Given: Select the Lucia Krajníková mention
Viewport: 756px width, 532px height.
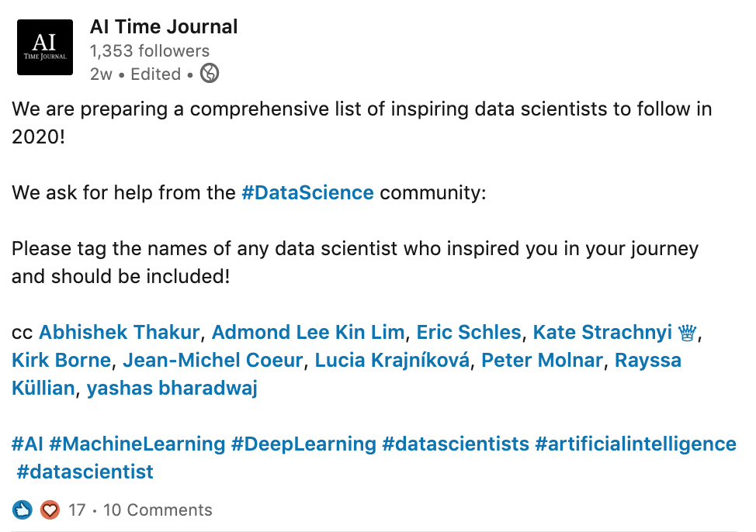Looking at the screenshot, I should pyautogui.click(x=392, y=360).
